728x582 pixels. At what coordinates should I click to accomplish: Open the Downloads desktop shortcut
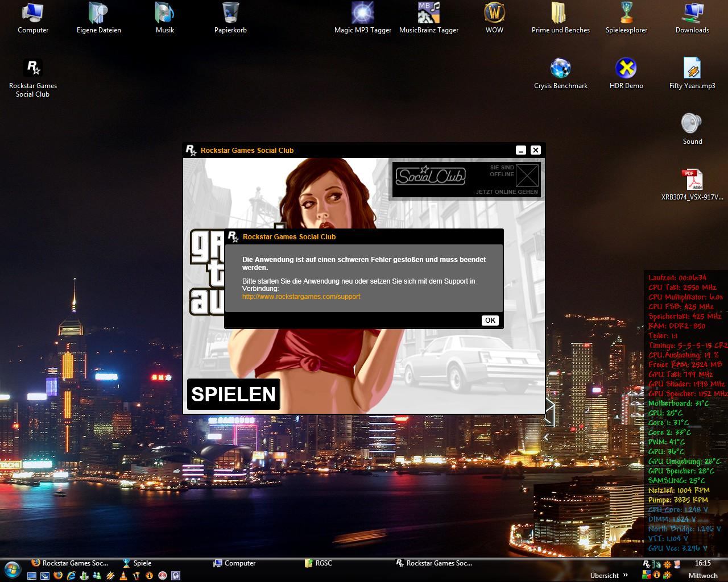click(x=692, y=18)
